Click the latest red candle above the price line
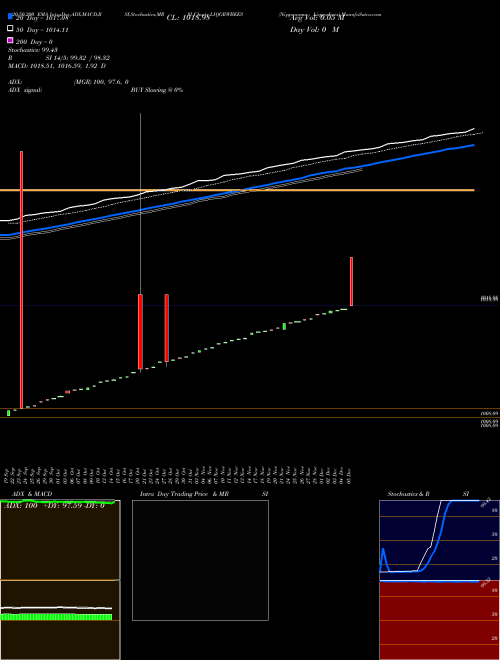Viewport: 500px width, 660px height. pos(351,281)
